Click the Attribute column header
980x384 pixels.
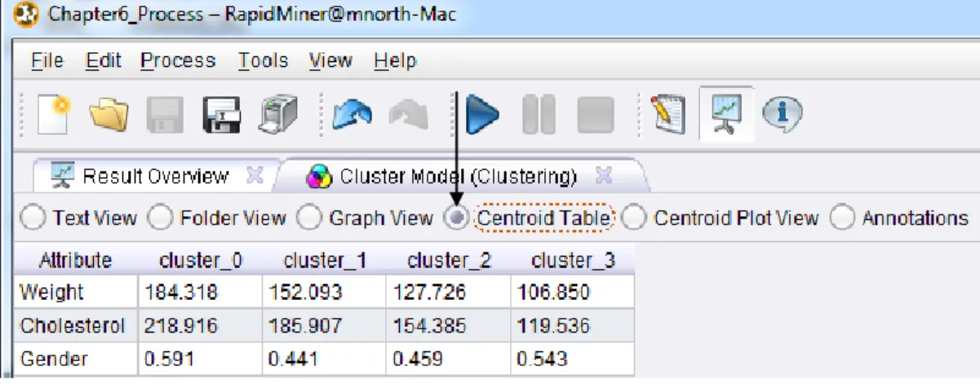click(x=75, y=261)
